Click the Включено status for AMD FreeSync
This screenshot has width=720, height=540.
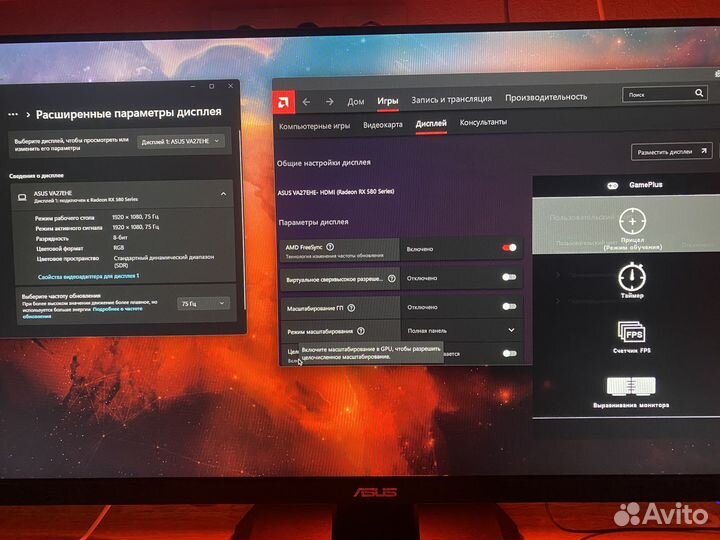pyautogui.click(x=420, y=249)
